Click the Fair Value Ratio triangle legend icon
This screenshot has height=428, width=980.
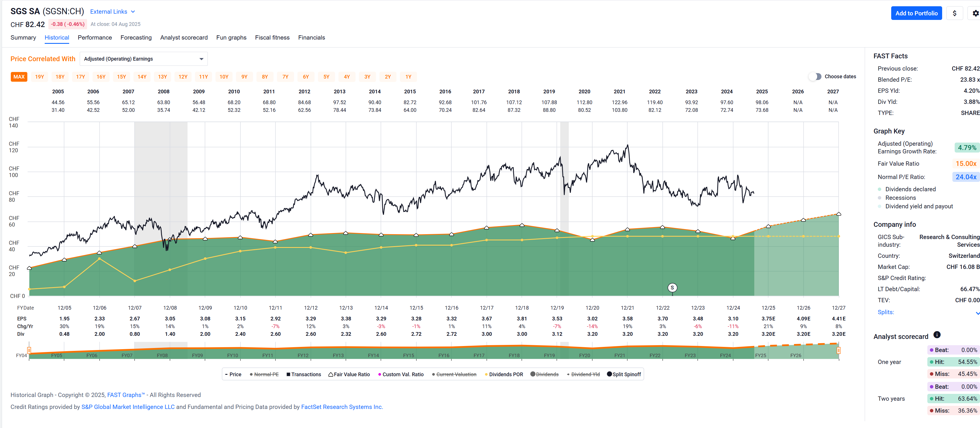(330, 374)
